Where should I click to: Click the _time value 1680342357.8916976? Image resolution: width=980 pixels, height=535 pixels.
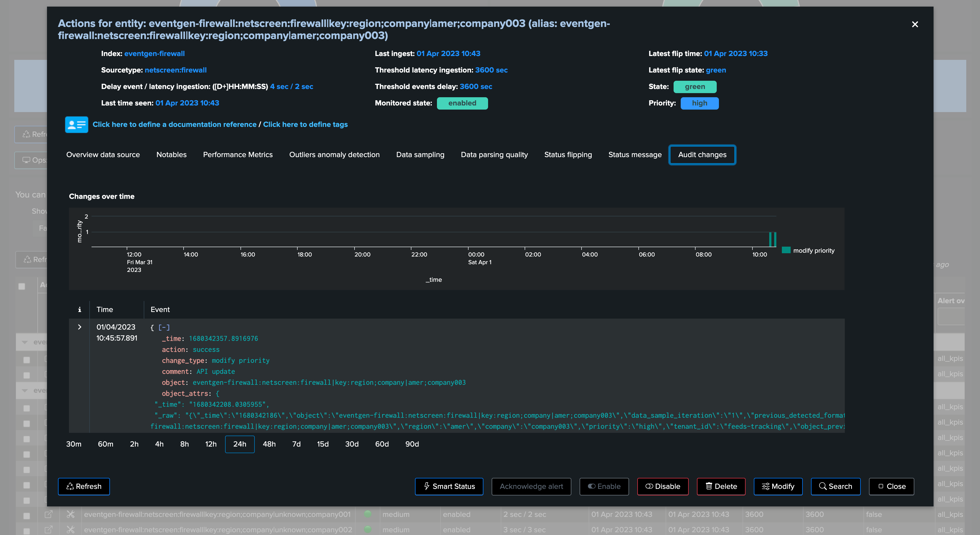pos(223,338)
